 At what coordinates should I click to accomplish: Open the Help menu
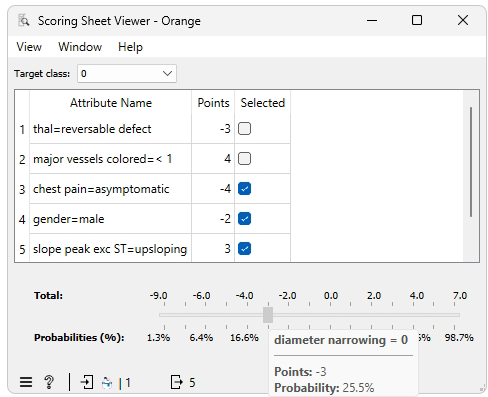click(130, 47)
